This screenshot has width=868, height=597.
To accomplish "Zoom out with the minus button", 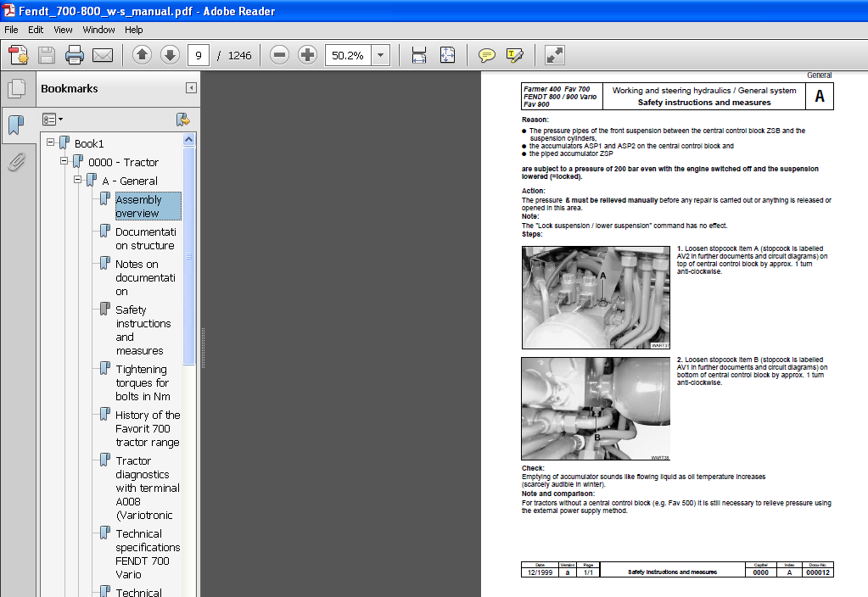I will point(279,55).
